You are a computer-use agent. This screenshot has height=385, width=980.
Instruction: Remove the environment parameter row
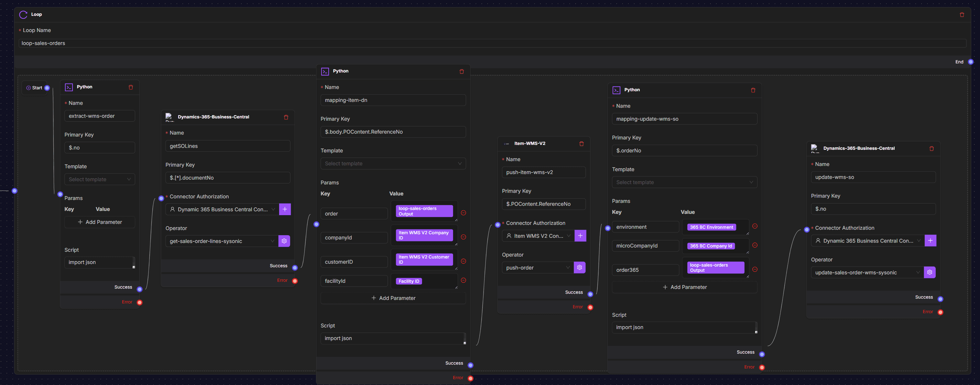coord(754,226)
